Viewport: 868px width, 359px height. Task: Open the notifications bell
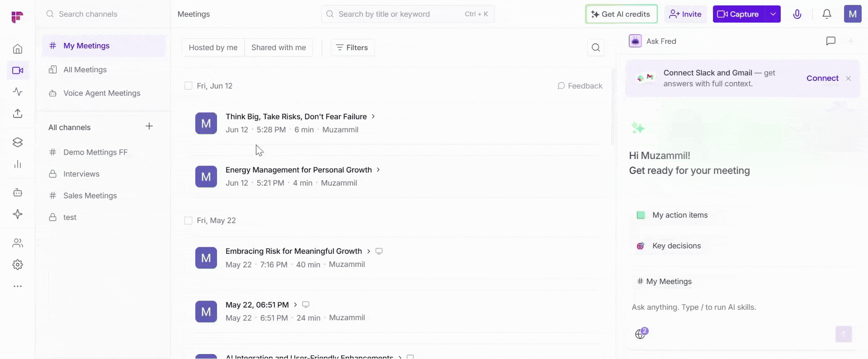(x=826, y=14)
